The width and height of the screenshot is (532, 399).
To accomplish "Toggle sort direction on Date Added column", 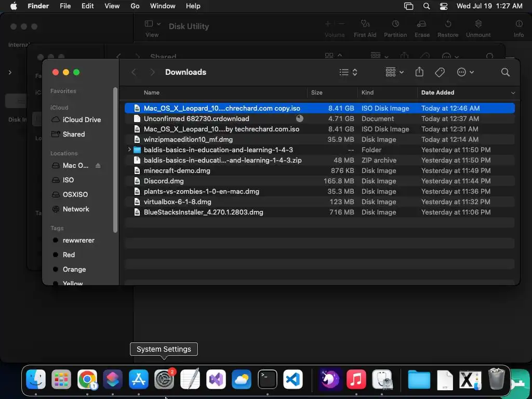I will [x=513, y=92].
